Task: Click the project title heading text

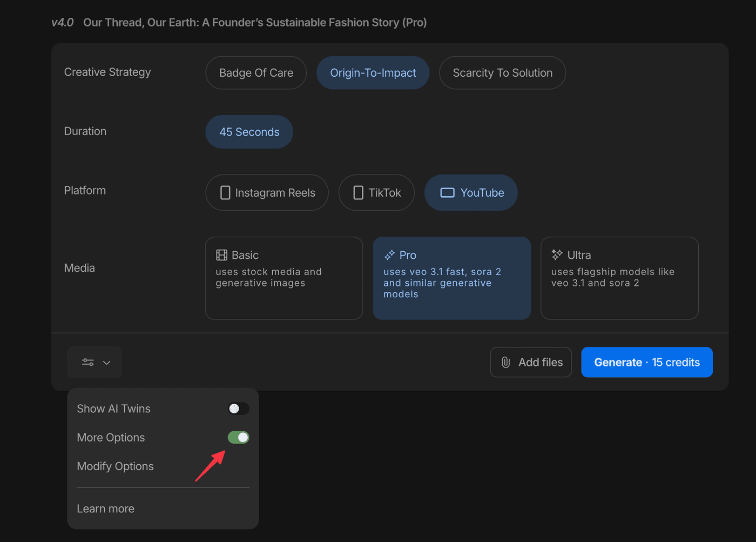Action: [x=254, y=23]
